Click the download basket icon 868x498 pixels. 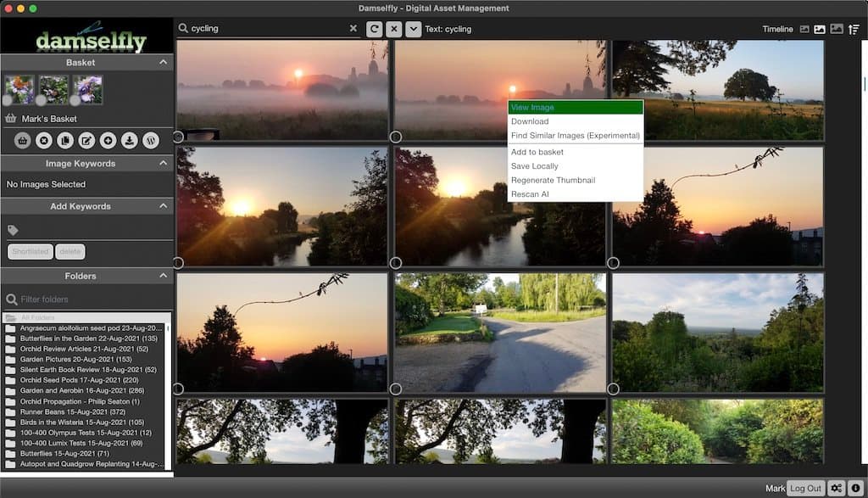click(130, 140)
